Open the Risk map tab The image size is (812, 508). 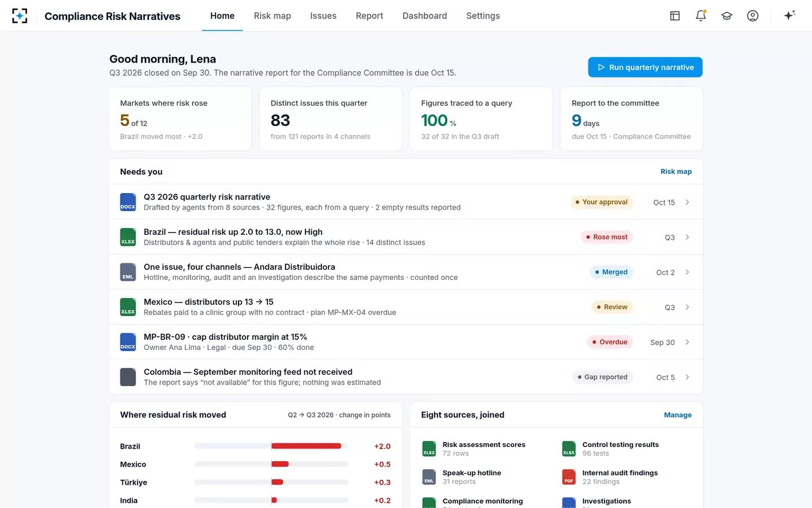[x=272, y=16]
